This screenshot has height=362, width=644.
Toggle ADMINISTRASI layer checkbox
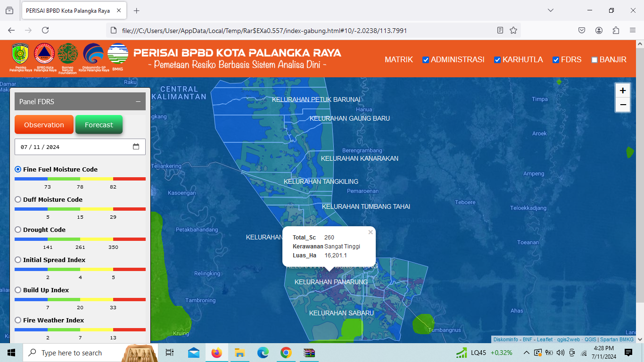click(426, 60)
